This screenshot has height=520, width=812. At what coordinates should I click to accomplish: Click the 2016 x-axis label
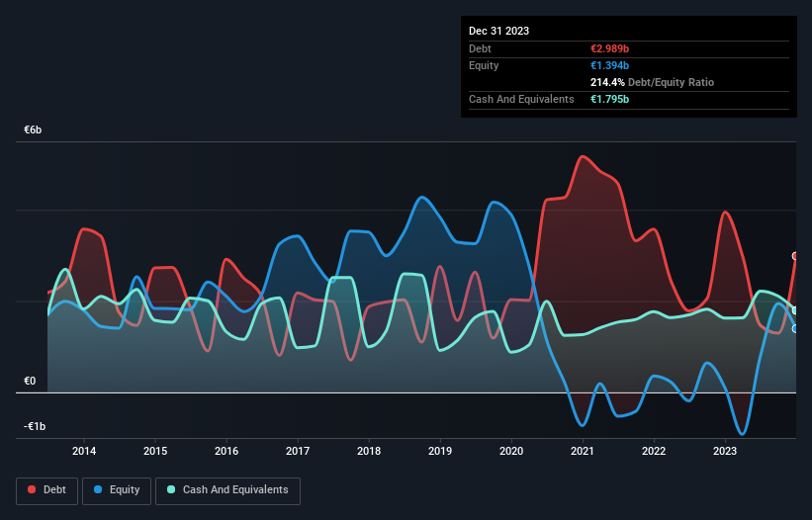click(x=226, y=451)
